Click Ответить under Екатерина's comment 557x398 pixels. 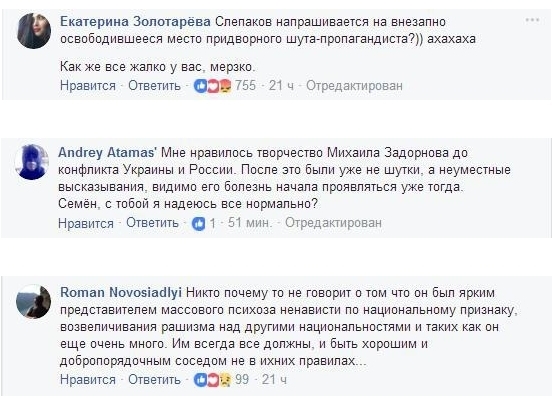click(x=154, y=86)
